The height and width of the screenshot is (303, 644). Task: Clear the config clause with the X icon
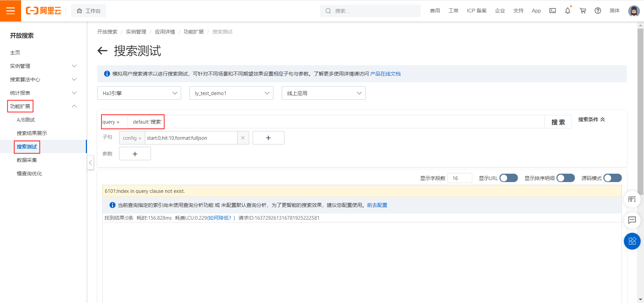click(x=243, y=138)
